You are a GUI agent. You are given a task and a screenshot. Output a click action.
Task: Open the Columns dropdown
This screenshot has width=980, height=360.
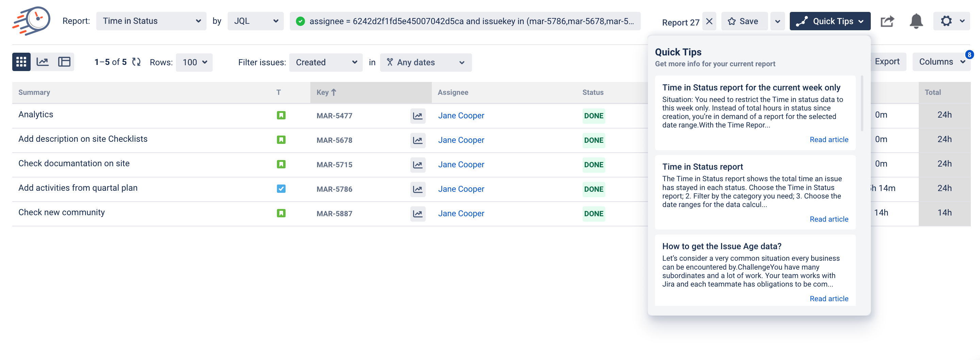point(941,62)
